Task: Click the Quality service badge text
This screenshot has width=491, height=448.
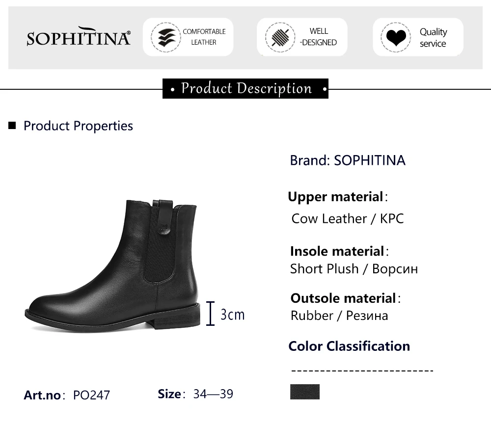Action: click(x=433, y=37)
